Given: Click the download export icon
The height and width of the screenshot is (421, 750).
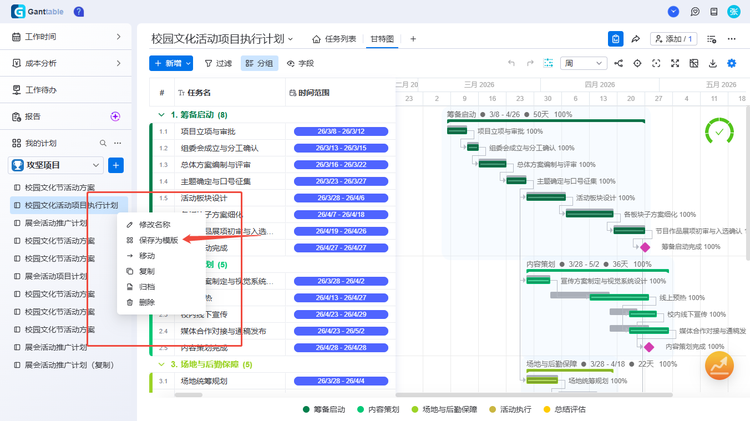Looking at the screenshot, I should pos(713,63).
